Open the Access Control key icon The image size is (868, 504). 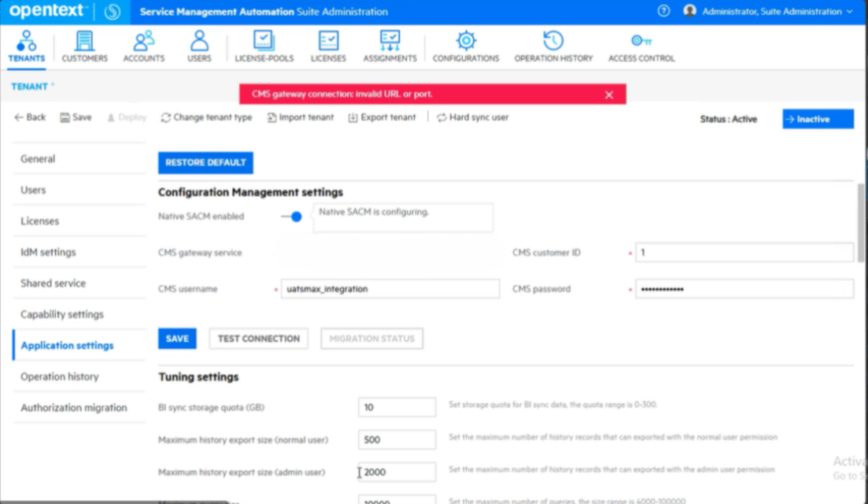[x=641, y=40]
